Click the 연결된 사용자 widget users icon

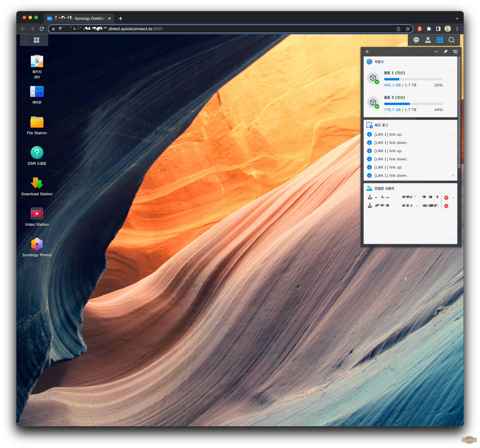(x=369, y=188)
